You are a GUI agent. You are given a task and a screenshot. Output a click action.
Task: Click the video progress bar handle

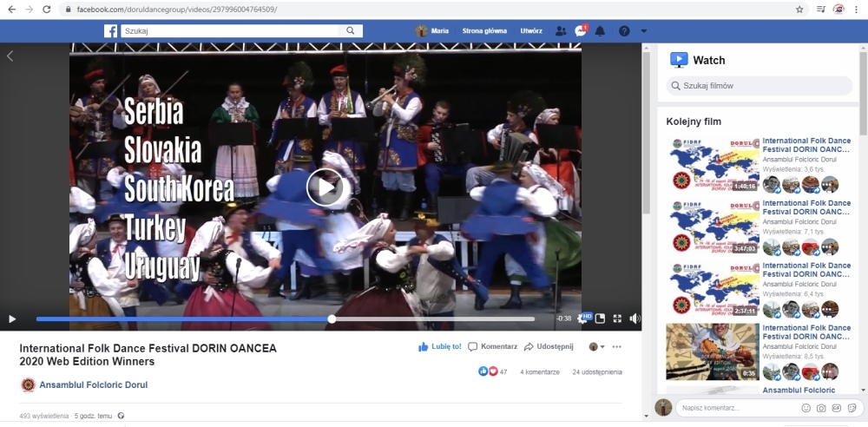coord(332,319)
